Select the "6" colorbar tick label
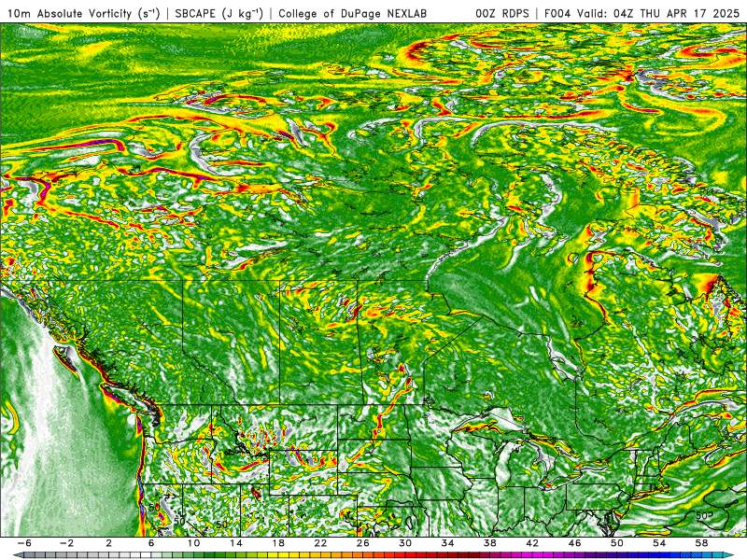 coord(151,543)
